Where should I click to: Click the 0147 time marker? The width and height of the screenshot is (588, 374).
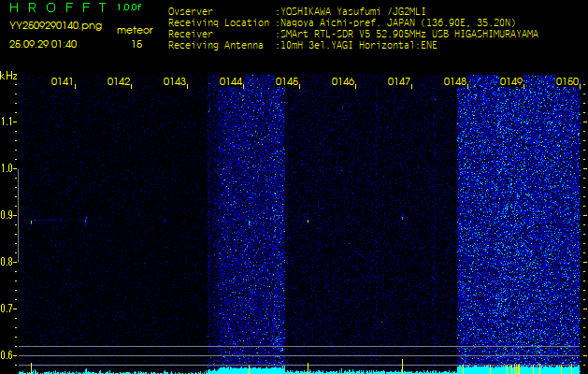click(398, 81)
